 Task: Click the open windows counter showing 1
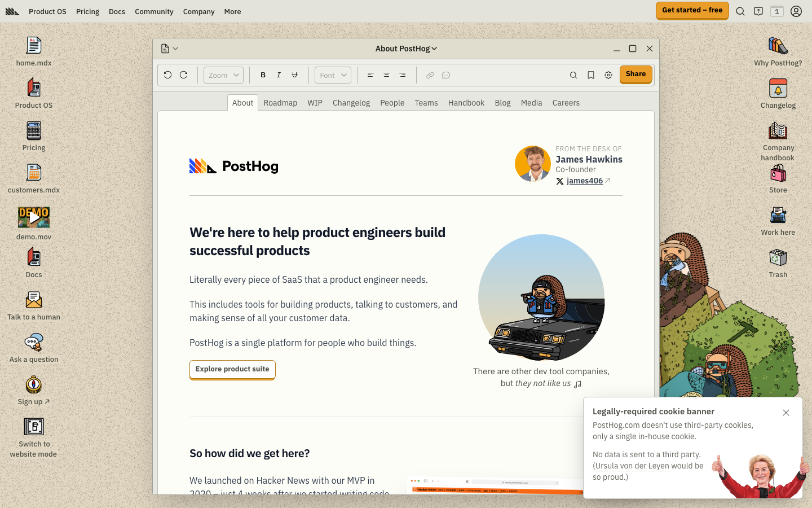[x=777, y=11]
